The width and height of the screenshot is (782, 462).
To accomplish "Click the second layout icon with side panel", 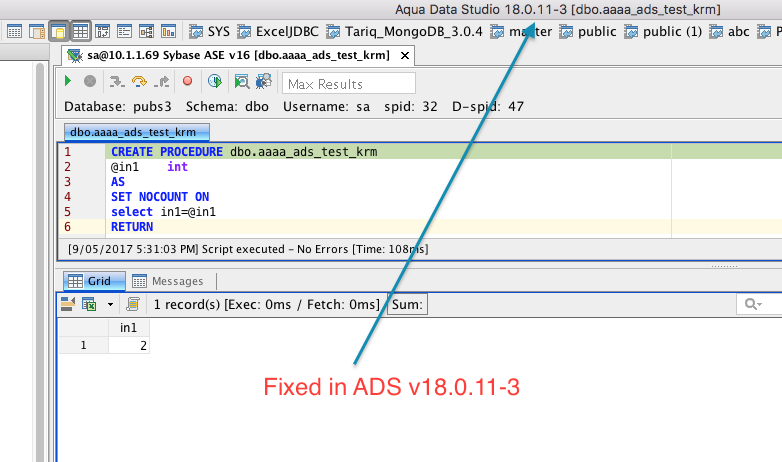I will (36, 32).
